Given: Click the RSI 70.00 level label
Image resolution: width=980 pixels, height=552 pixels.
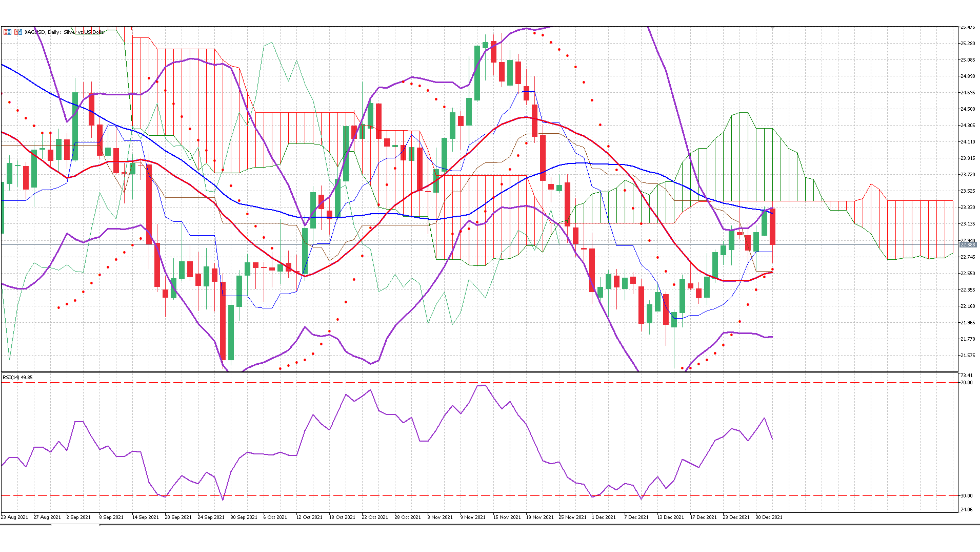Looking at the screenshot, I should [x=966, y=383].
